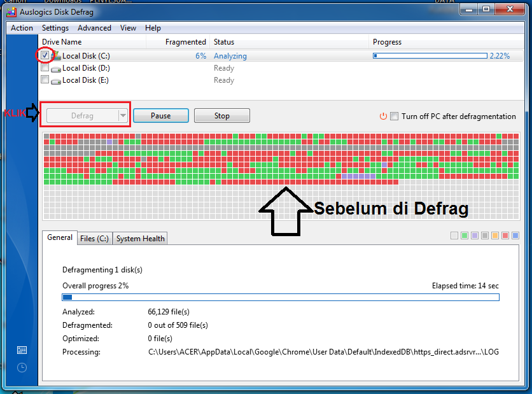The image size is (532, 394).
Task: Click the red legend color swatch
Action: click(505, 236)
